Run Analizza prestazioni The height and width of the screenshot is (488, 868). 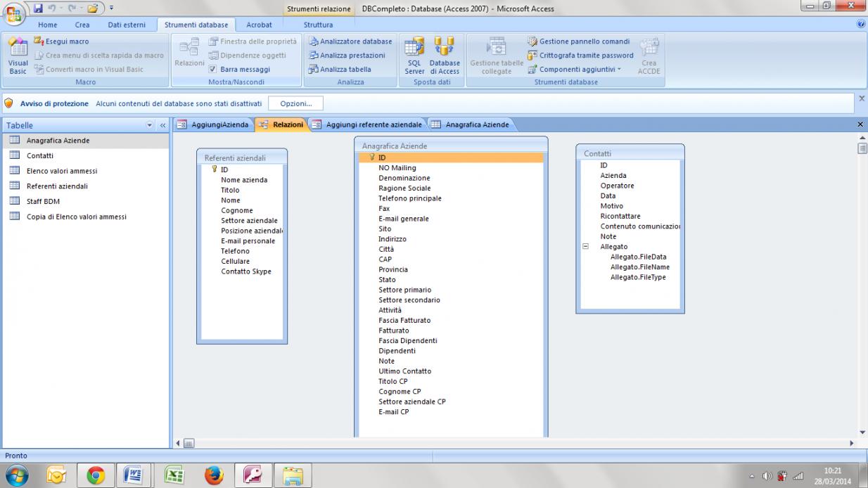(x=347, y=56)
